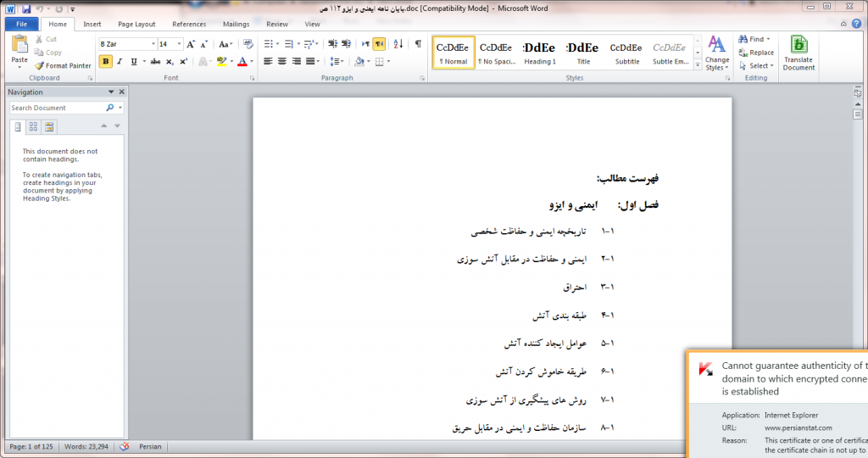Click the Replace button in Editing
868x458 pixels.
coord(756,53)
